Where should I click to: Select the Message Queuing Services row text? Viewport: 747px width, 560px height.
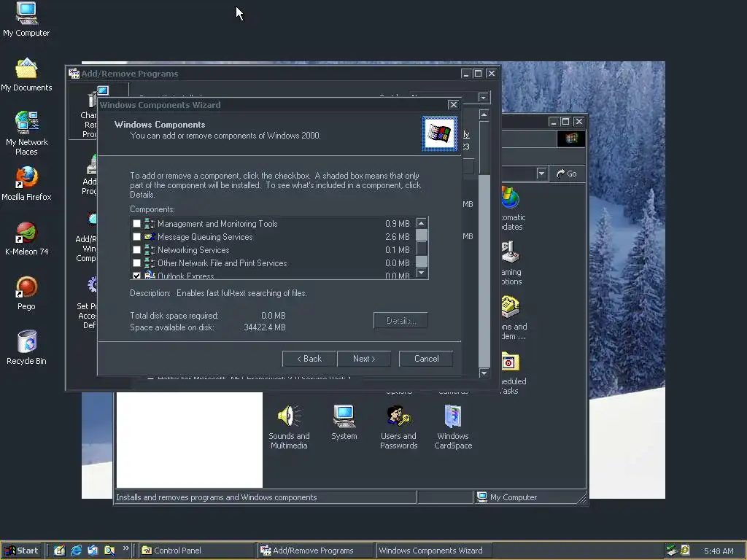tap(205, 237)
